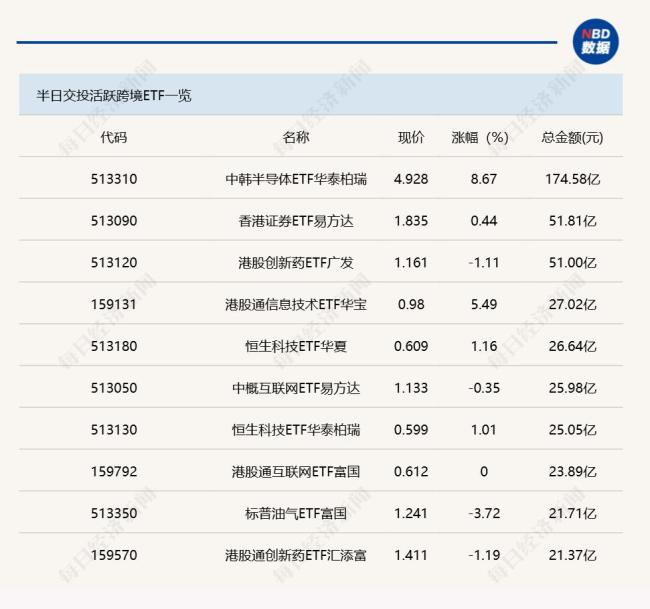Select 港股通创新药ETF汇添富 name cell

click(296, 555)
